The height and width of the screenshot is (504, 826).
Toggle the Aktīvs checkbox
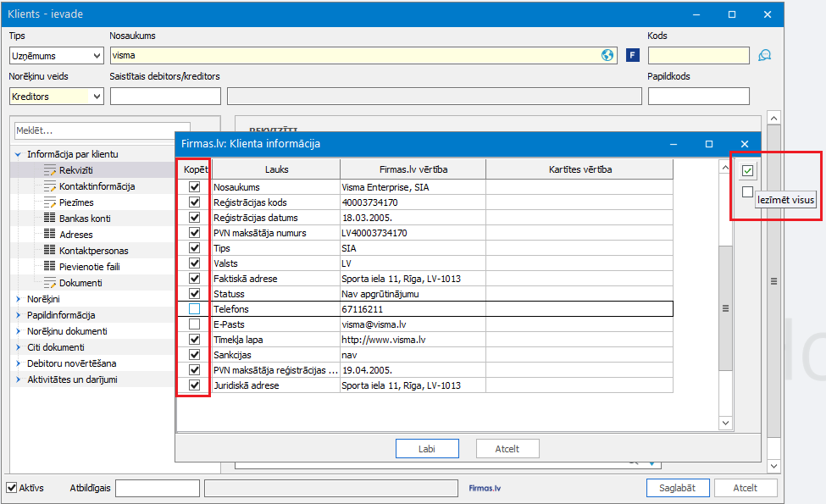pyautogui.click(x=12, y=488)
